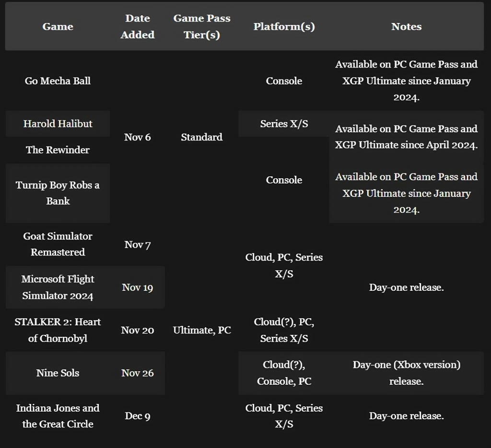
Task: Select the Dec 9 date cell
Action: pyautogui.click(x=138, y=416)
